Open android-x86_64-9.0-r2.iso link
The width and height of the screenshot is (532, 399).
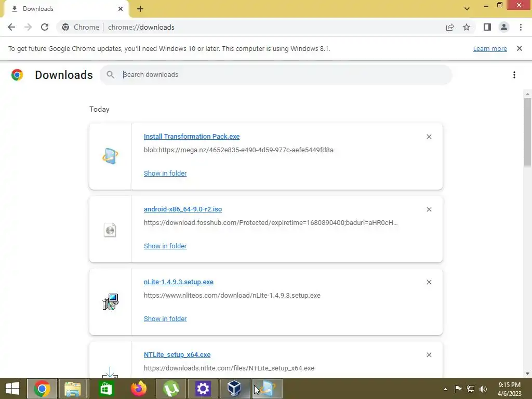183,209
